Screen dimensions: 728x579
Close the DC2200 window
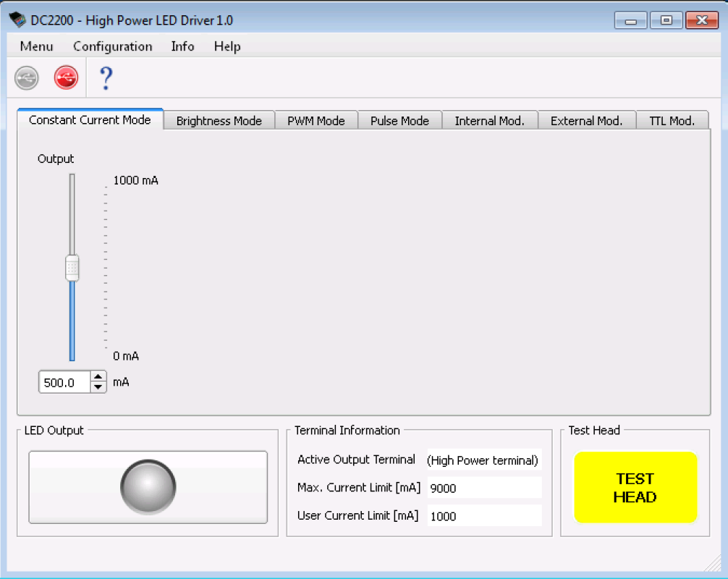(702, 20)
